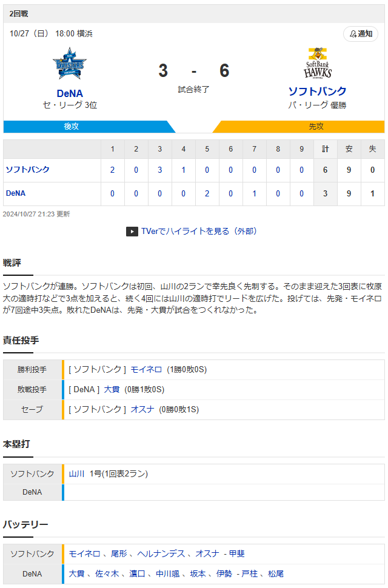Click the SoftBank Hawks team logo

click(318, 63)
